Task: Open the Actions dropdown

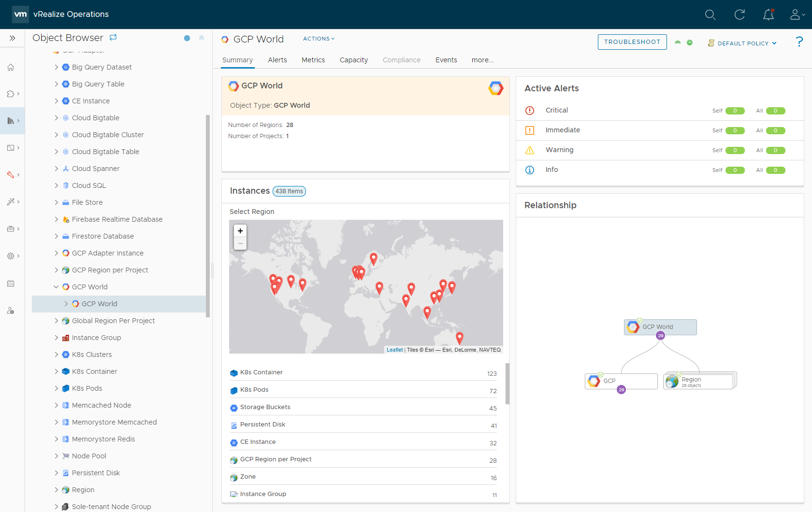Action: [319, 39]
